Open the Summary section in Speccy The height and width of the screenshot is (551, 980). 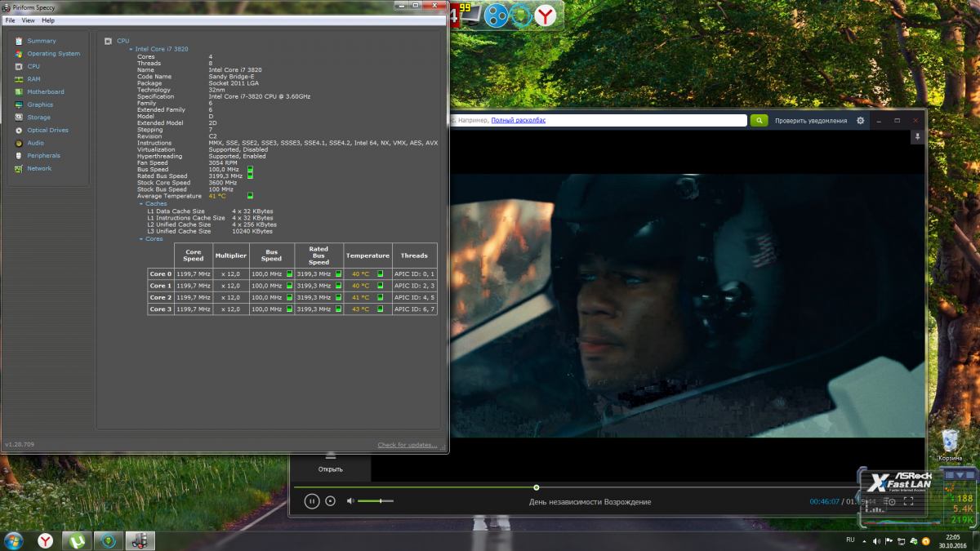41,41
